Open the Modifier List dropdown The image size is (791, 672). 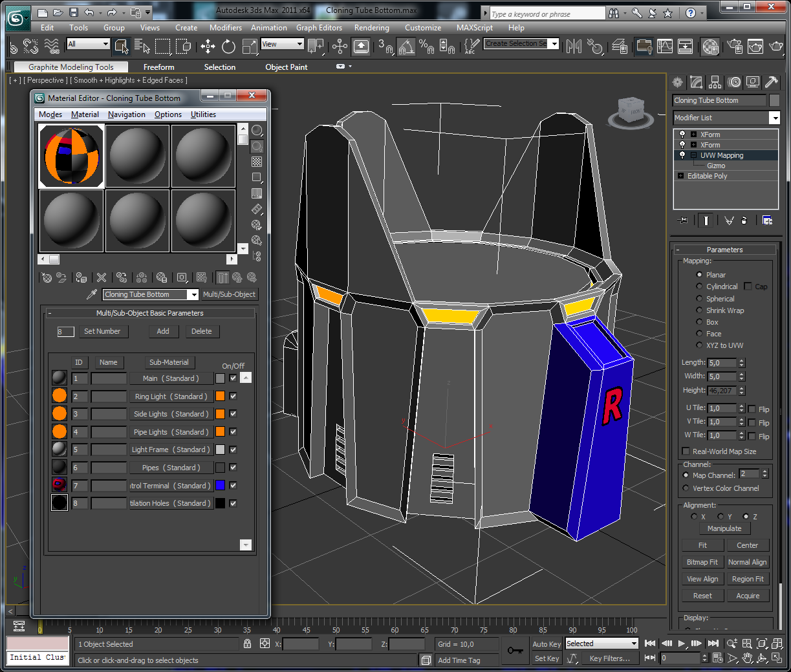(x=774, y=118)
